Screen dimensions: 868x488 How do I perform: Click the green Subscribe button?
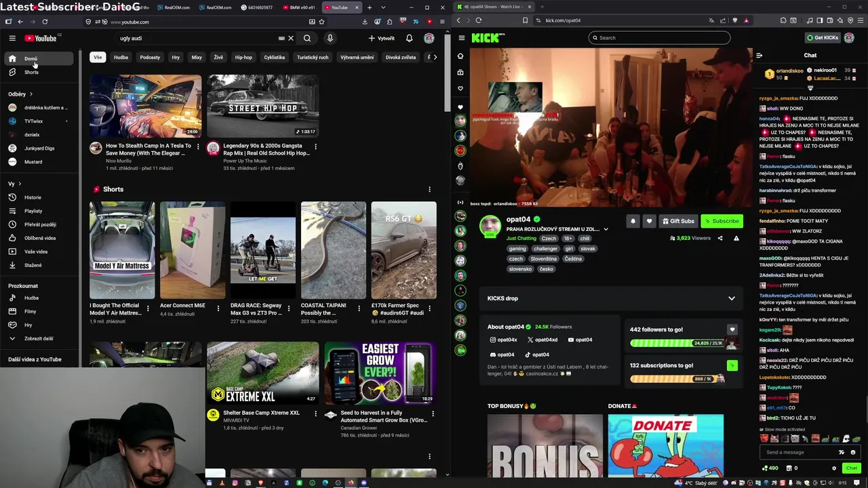(x=721, y=221)
